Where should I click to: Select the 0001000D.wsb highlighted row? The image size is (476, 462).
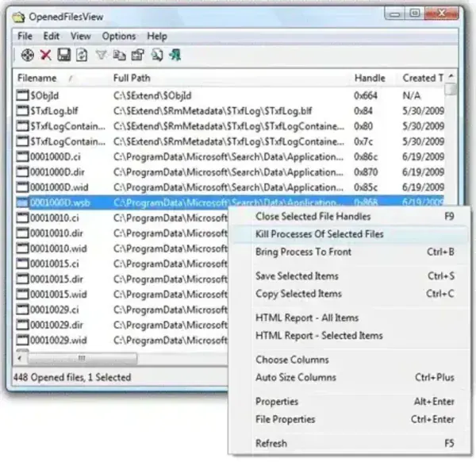pos(230,202)
